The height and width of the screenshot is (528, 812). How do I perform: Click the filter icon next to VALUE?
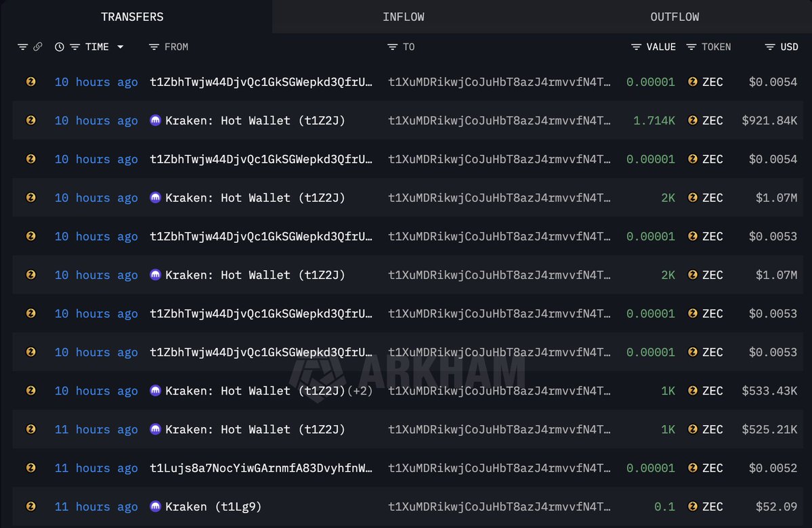(x=636, y=47)
